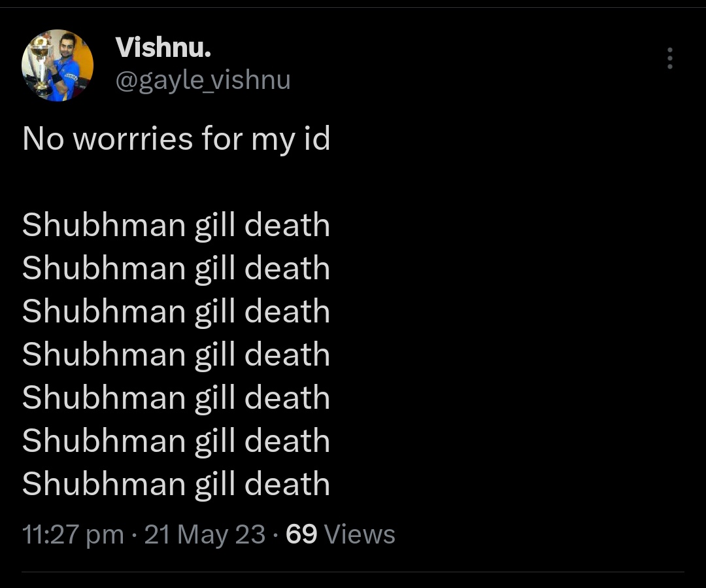Click the fifth "Shubhman gill death" line
Screen dimensions: 706x588
click(176, 398)
